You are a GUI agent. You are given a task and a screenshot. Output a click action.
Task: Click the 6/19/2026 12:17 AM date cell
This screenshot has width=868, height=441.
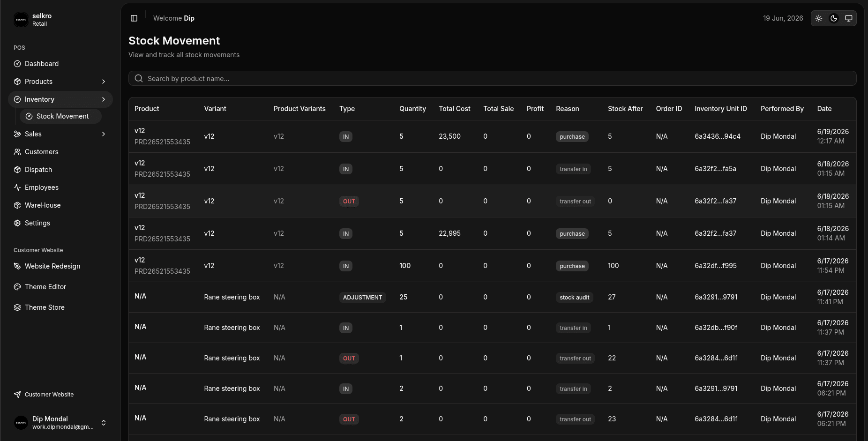833,136
